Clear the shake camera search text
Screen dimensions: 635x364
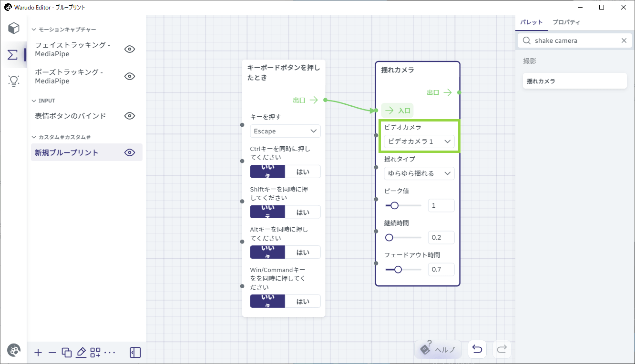[624, 40]
